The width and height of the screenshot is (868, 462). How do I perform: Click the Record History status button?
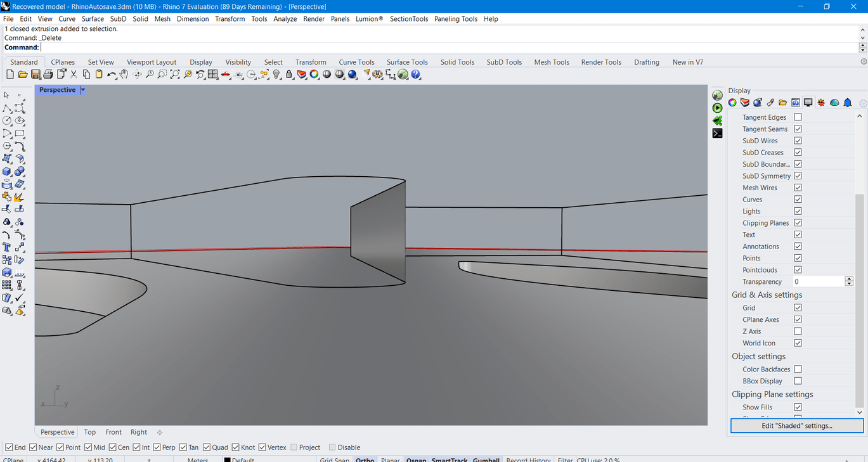[528, 459]
